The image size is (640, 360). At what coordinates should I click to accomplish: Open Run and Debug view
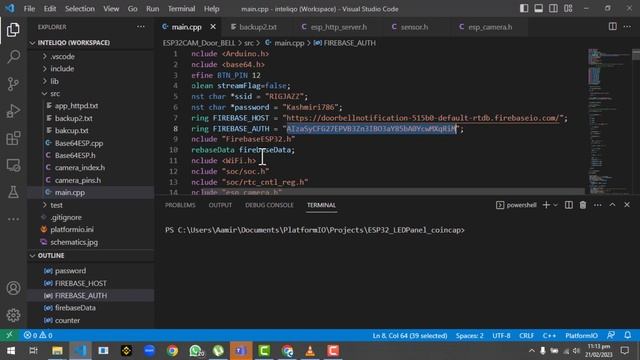(x=13, y=111)
